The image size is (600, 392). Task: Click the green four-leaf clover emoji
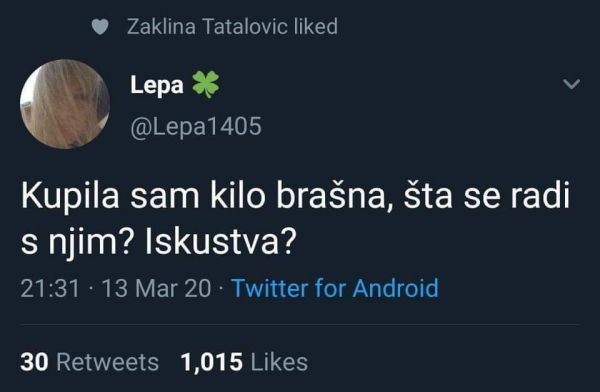coord(205,85)
